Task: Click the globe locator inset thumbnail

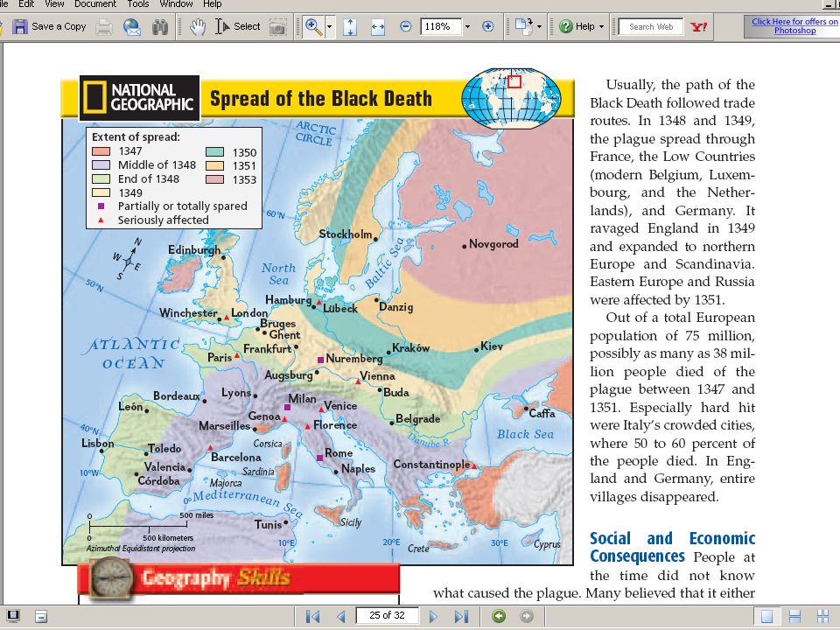Action: [512, 98]
